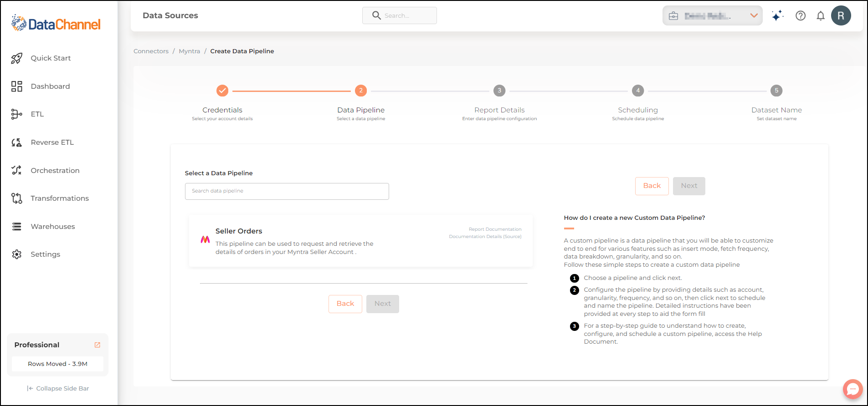Screen dimensions: 868x406
Task: Click the Dashboard grid icon
Action: click(17, 86)
